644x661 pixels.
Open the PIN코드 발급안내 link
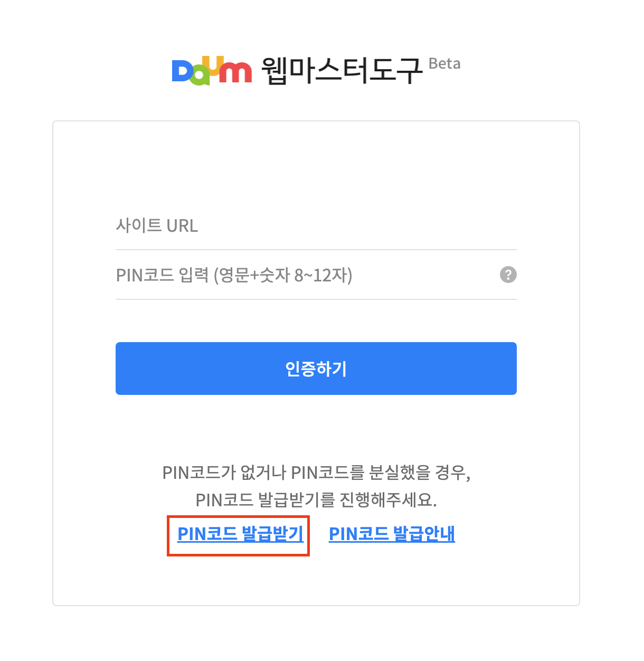[392, 534]
